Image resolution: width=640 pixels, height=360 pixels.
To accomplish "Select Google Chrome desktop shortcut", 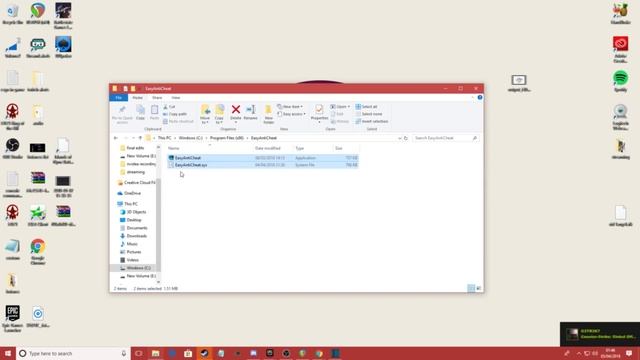I will pos(38,252).
